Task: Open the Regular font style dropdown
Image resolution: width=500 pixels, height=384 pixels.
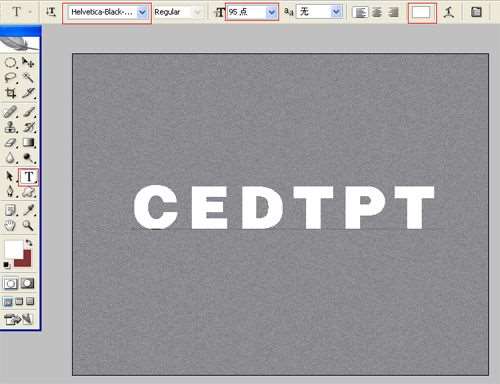Action: pyautogui.click(x=197, y=13)
